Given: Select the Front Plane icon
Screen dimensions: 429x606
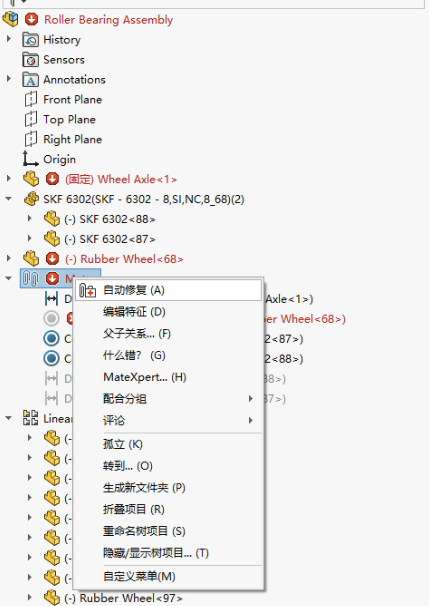Looking at the screenshot, I should (31, 99).
